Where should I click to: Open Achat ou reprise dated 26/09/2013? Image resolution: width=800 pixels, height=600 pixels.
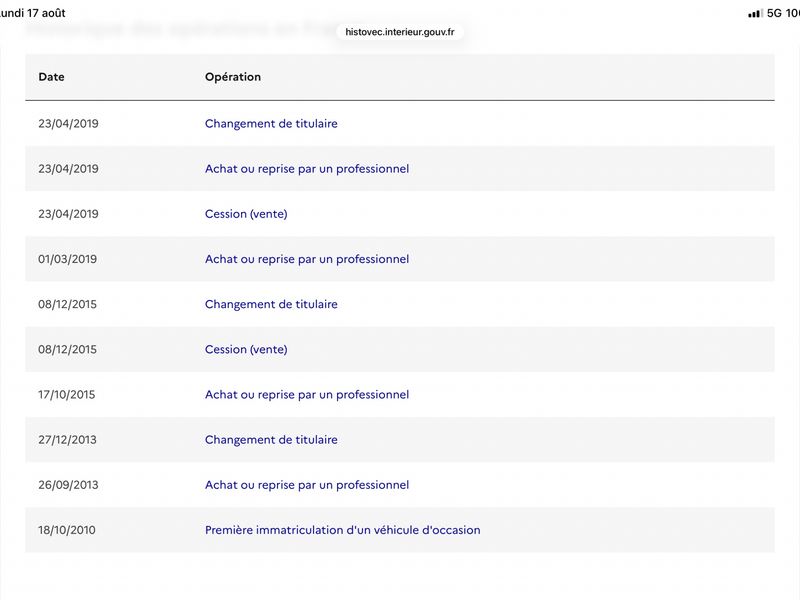(x=307, y=485)
